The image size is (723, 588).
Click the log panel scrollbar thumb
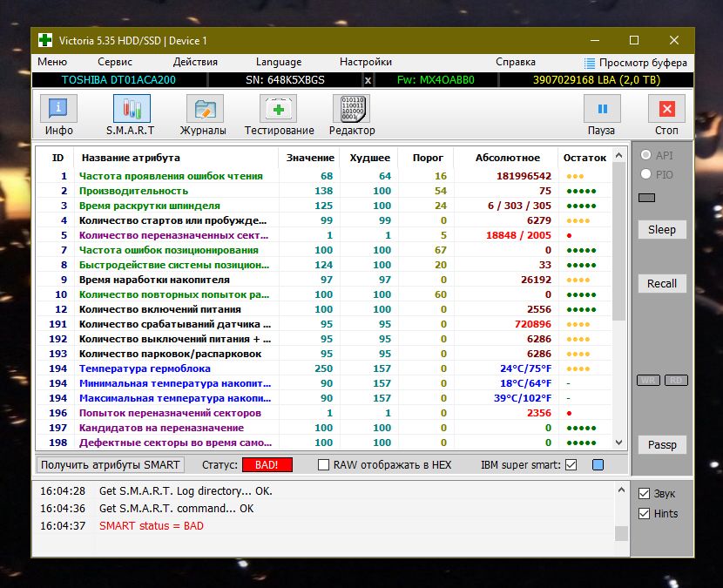click(x=621, y=533)
